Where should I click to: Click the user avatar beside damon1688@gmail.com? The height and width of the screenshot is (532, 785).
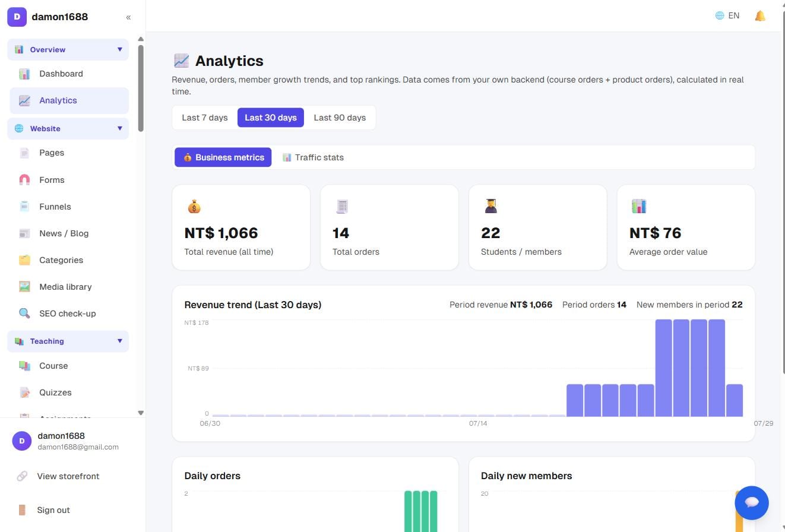click(x=22, y=441)
